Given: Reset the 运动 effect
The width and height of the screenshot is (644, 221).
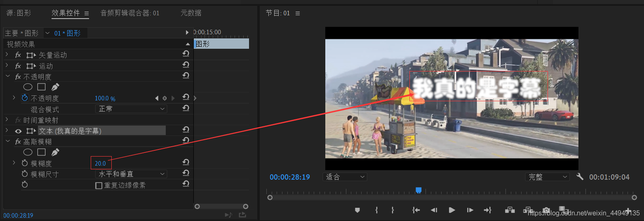Looking at the screenshot, I should pos(186,65).
